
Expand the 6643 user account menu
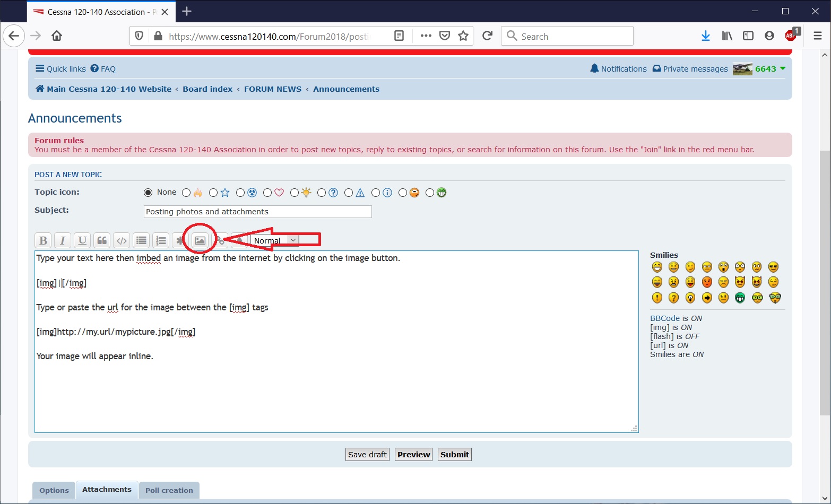coord(770,69)
